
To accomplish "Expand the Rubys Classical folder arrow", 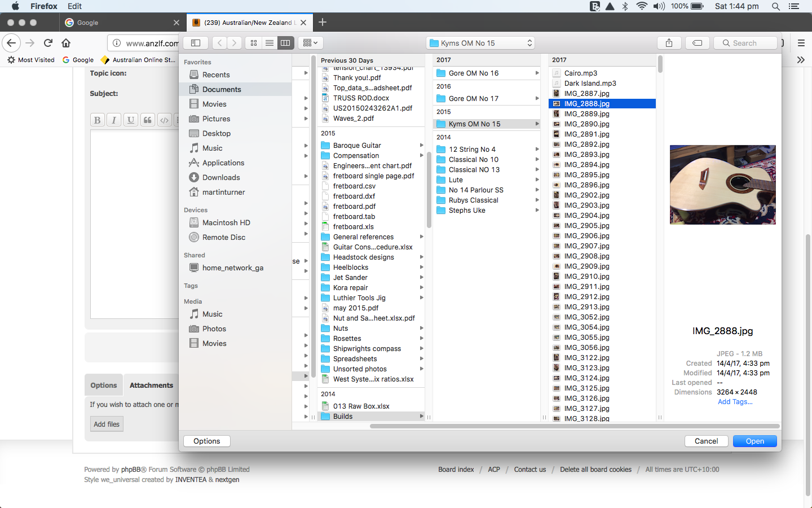I will (x=537, y=200).
